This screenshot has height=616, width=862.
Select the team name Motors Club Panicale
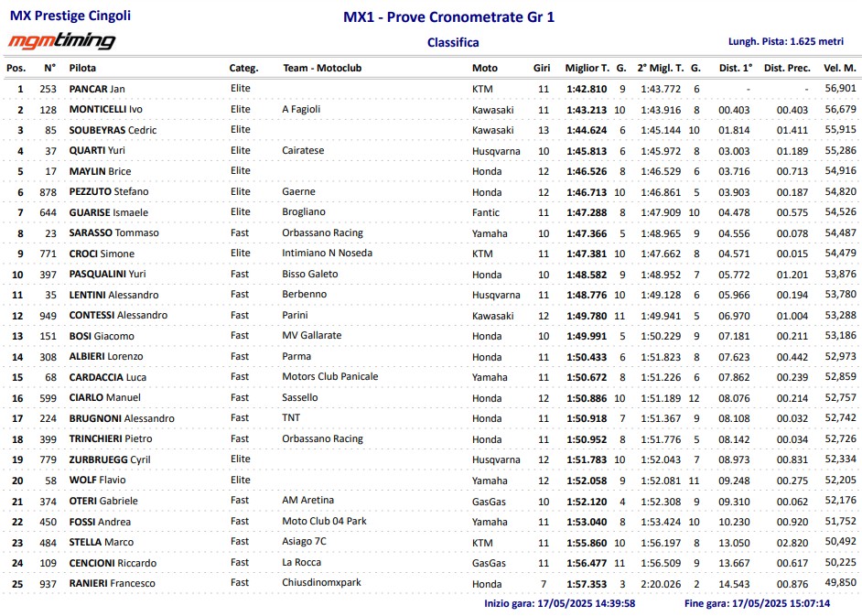click(x=329, y=377)
